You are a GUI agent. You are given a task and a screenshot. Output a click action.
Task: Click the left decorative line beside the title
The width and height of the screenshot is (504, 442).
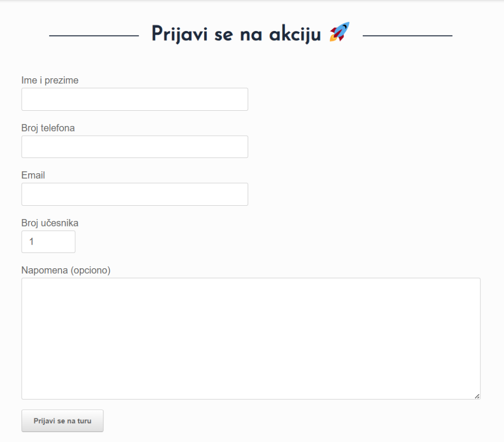[x=94, y=35]
